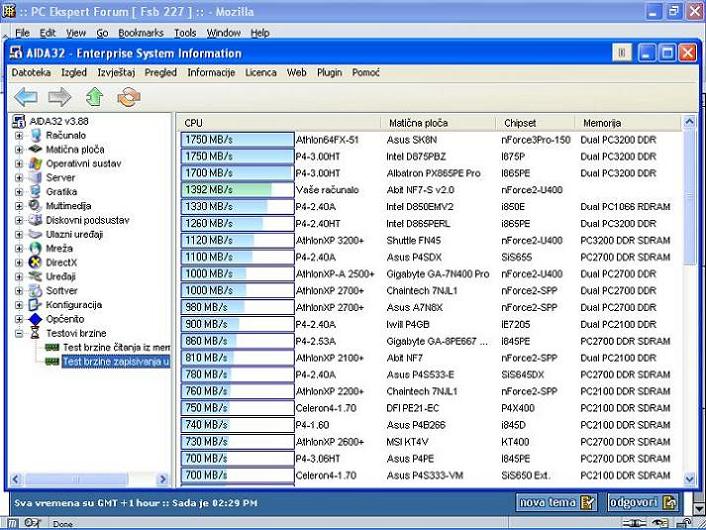Image resolution: width=706 pixels, height=530 pixels.
Task: Click the back arrow toolbar icon
Action: coord(26,97)
